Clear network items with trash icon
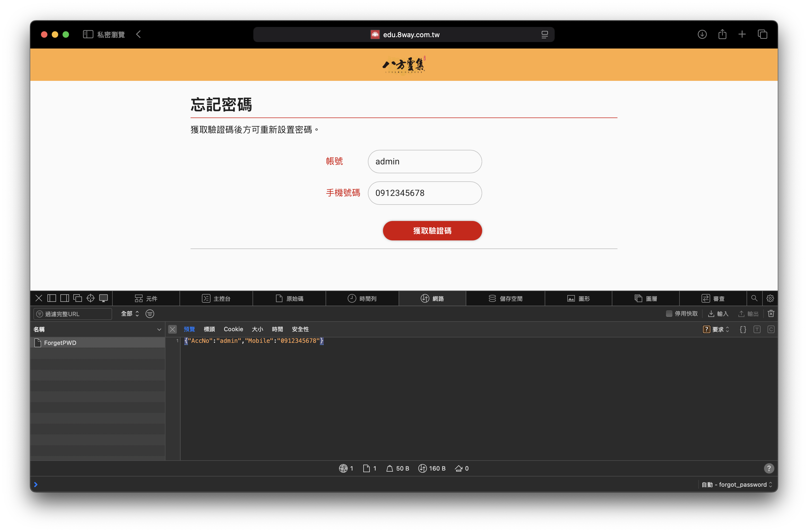This screenshot has height=532, width=808. tap(771, 313)
